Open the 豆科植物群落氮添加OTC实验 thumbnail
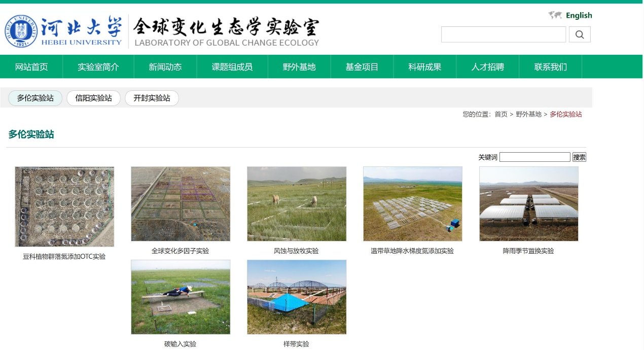 64,206
